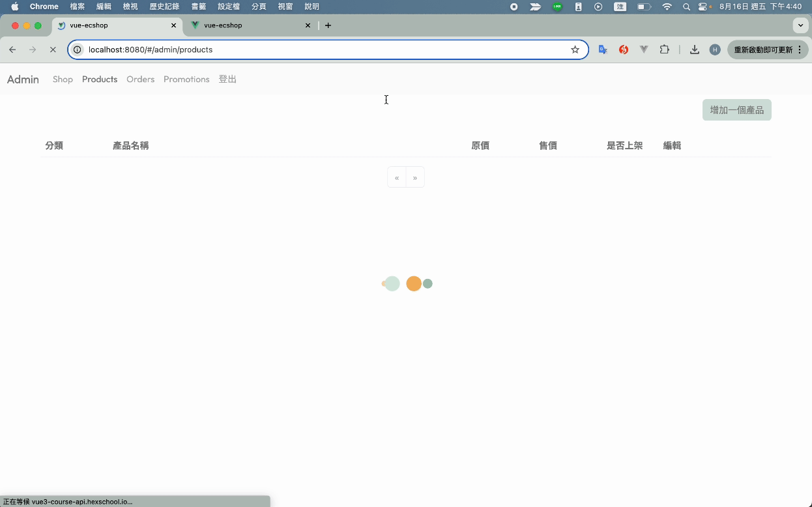Open the Extensions puzzle-piece menu

pos(665,50)
